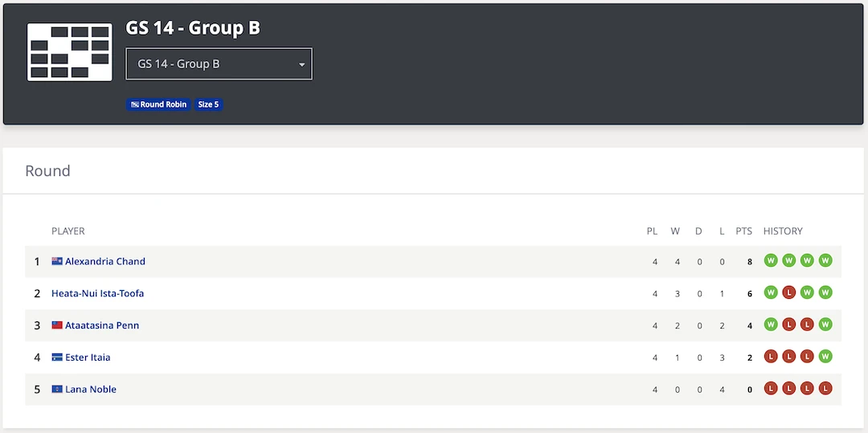Click the flag icon beside Ataatasina Penn
868x433 pixels.
coord(57,325)
